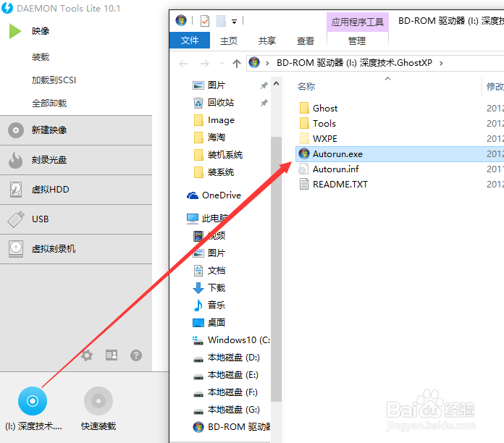Screen dimensions: 504x443
Task: Open DAEMON Tools settings gear
Action: point(87,355)
